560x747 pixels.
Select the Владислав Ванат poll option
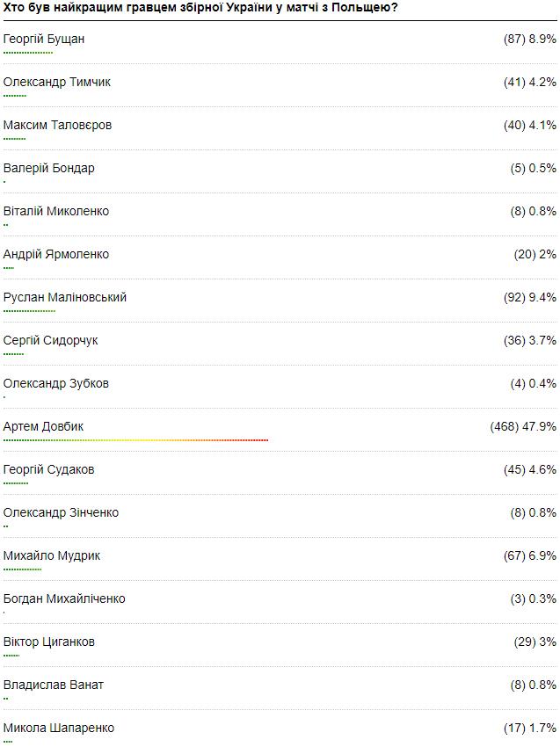(x=54, y=685)
